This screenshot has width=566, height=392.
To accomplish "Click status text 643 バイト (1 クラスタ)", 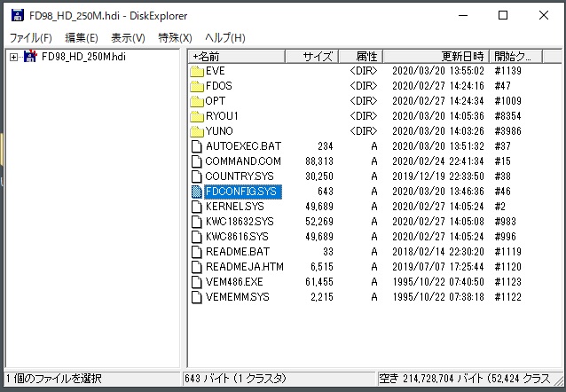I will tap(235, 379).
